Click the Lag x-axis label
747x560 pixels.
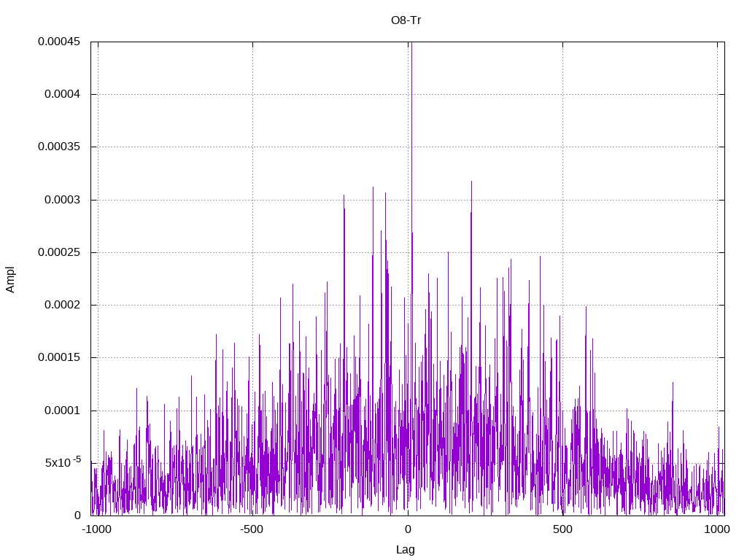point(406,550)
